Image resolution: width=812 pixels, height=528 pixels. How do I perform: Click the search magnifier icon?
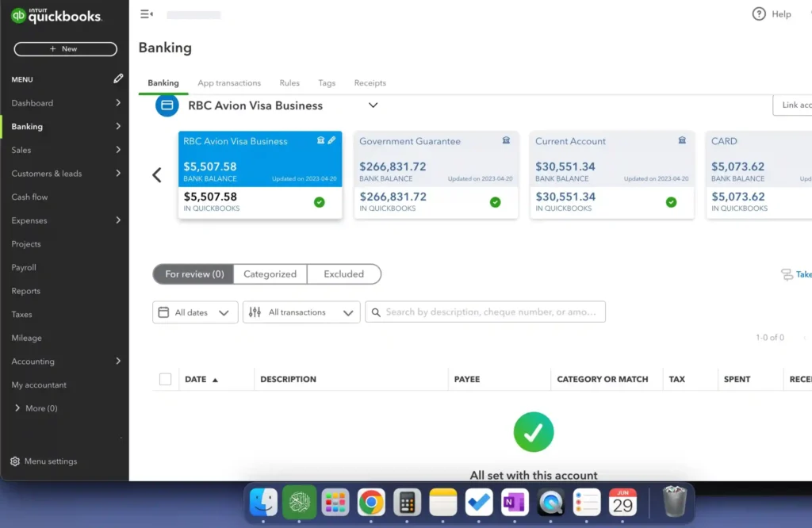click(x=376, y=312)
